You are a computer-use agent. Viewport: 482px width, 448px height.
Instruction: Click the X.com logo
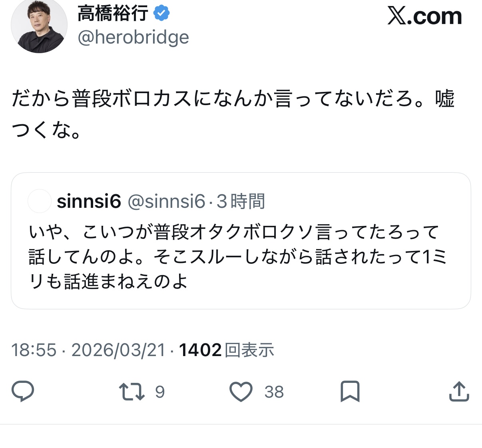[x=424, y=17]
